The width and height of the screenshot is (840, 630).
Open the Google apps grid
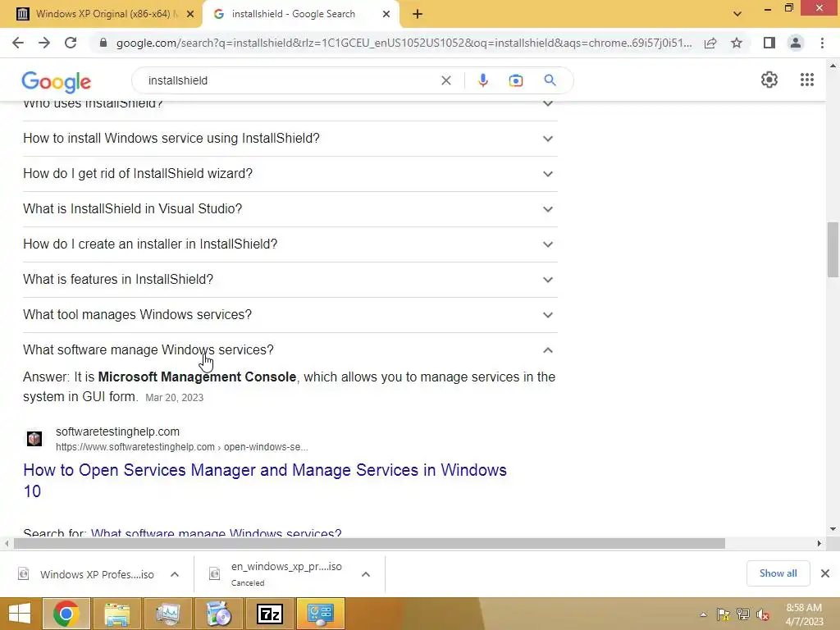(807, 80)
